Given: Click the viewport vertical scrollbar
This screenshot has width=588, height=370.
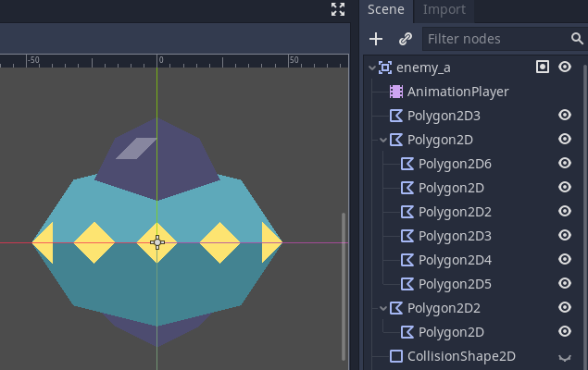Looking at the screenshot, I should 344,287.
